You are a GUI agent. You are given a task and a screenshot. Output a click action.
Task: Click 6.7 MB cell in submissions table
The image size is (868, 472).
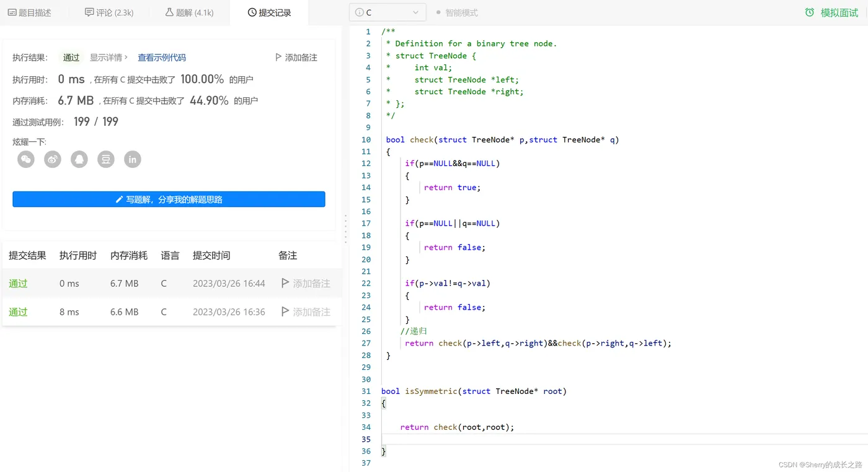pyautogui.click(x=124, y=283)
